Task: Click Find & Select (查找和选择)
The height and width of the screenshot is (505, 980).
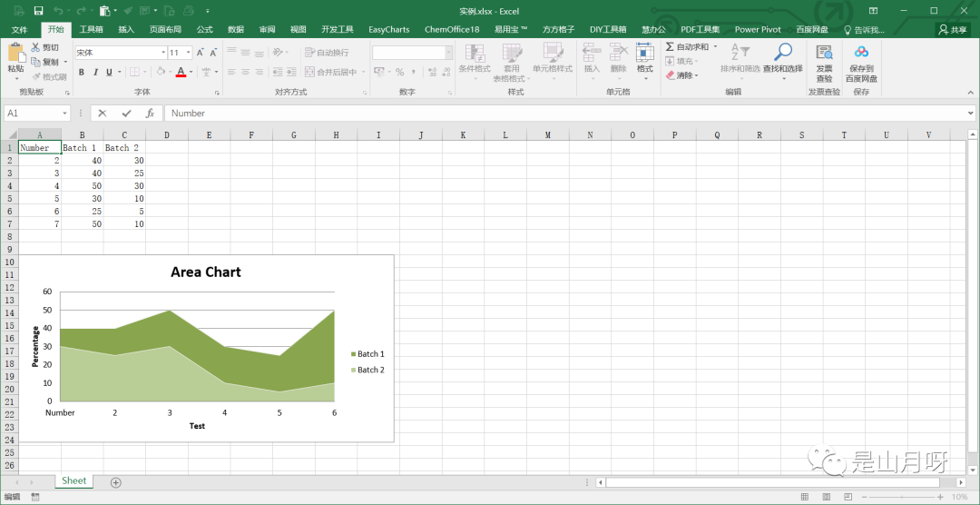Action: click(x=782, y=63)
